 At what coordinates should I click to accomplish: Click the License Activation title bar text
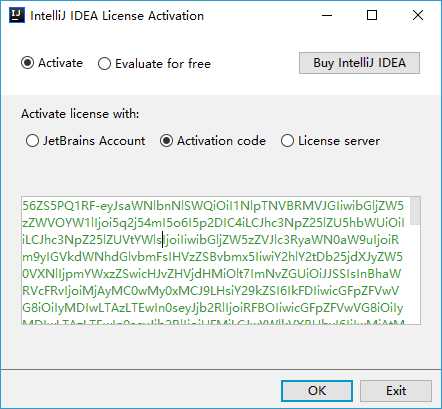point(117,16)
